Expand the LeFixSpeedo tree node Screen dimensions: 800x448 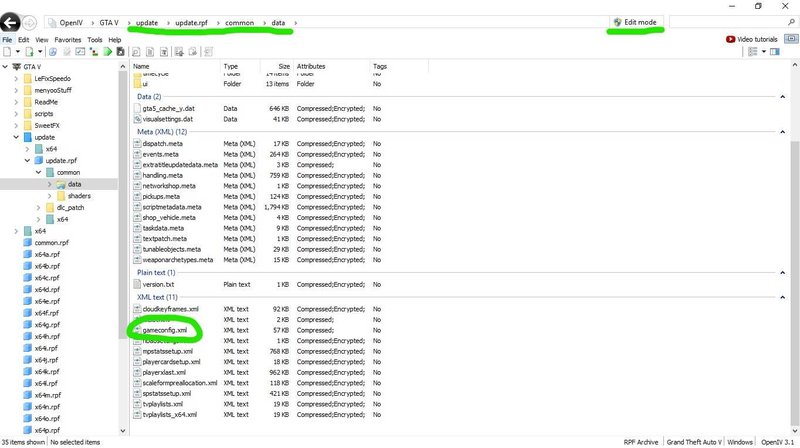click(x=16, y=79)
